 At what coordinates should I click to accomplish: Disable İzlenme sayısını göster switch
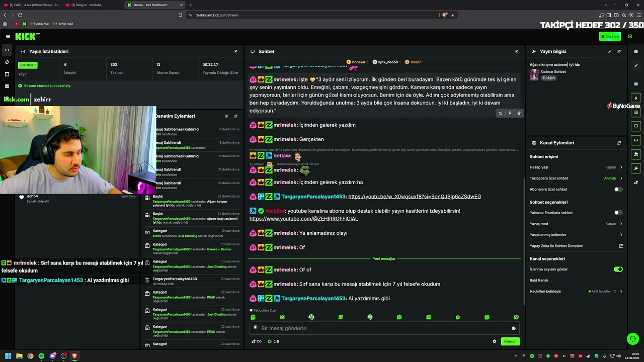(618, 269)
